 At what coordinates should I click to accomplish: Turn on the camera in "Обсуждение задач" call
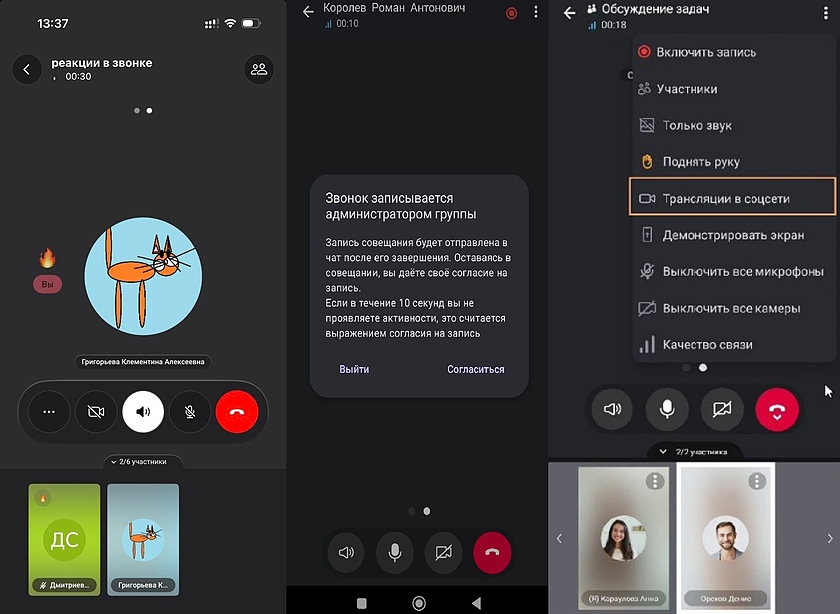pyautogui.click(x=722, y=409)
